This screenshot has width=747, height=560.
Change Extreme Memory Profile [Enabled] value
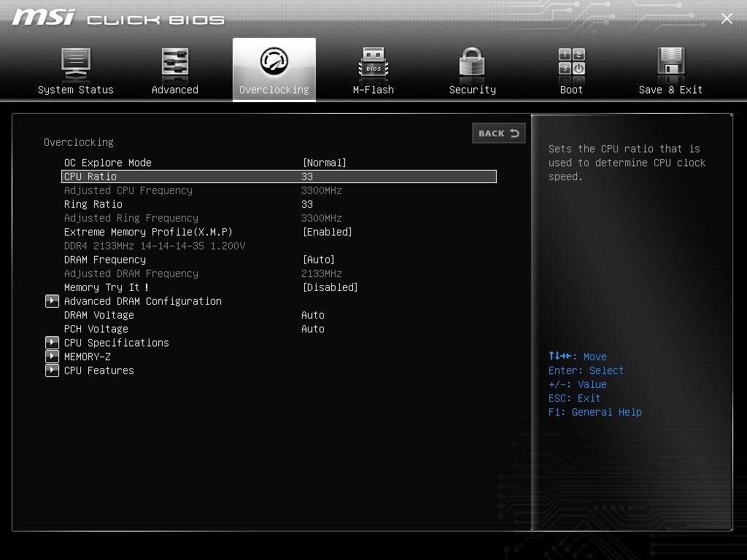(328, 232)
